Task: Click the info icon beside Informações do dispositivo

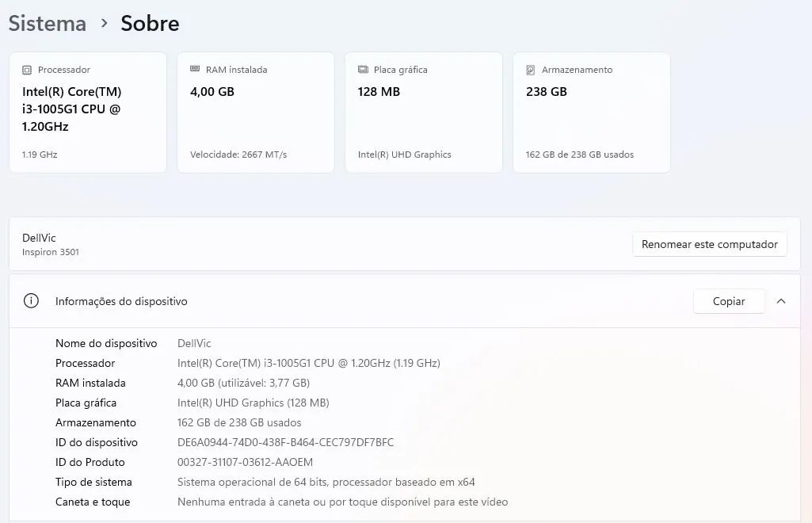Action: (31, 301)
